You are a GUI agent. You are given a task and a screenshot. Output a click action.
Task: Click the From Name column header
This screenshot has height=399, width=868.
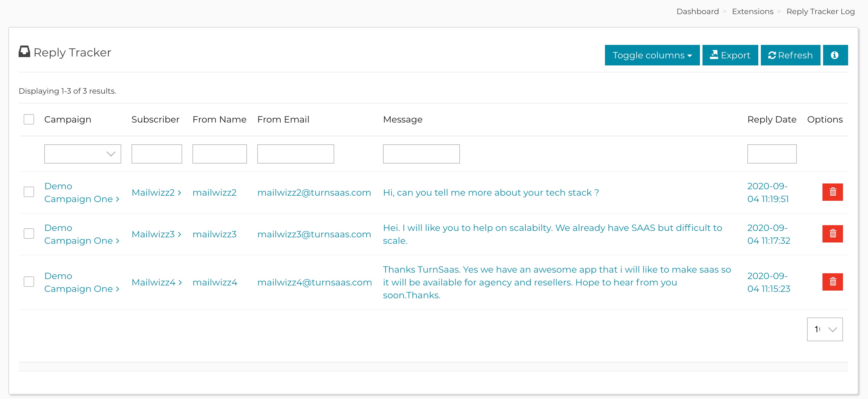(219, 119)
